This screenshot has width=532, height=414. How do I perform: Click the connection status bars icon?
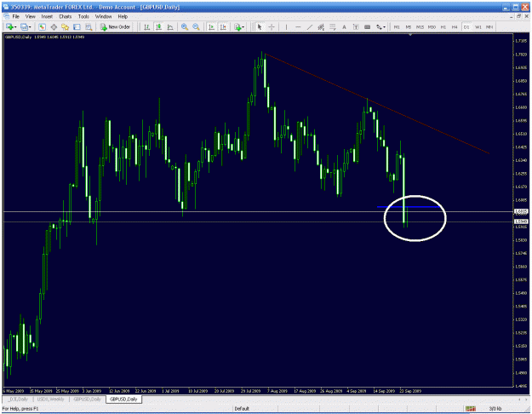tap(470, 409)
